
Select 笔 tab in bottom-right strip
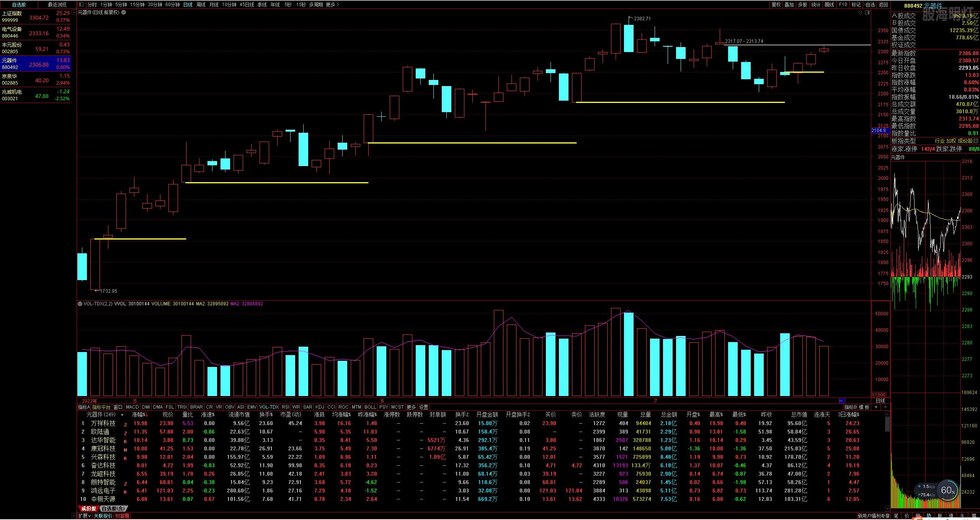click(896, 516)
